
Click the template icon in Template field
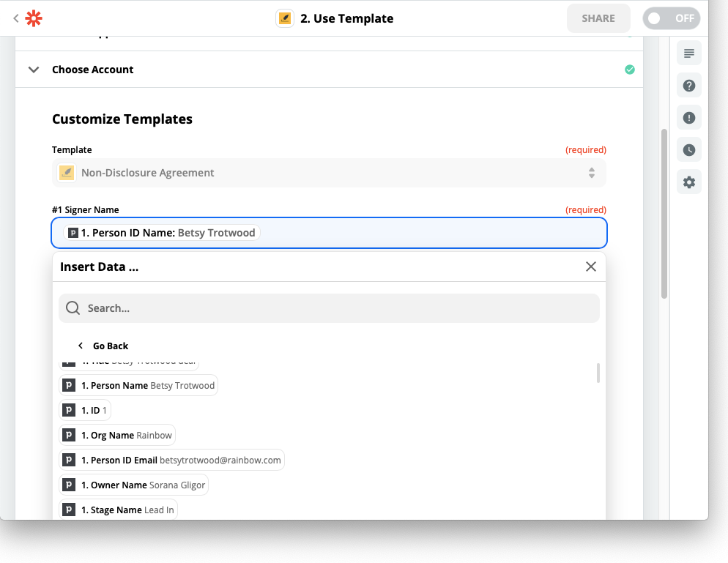click(67, 173)
